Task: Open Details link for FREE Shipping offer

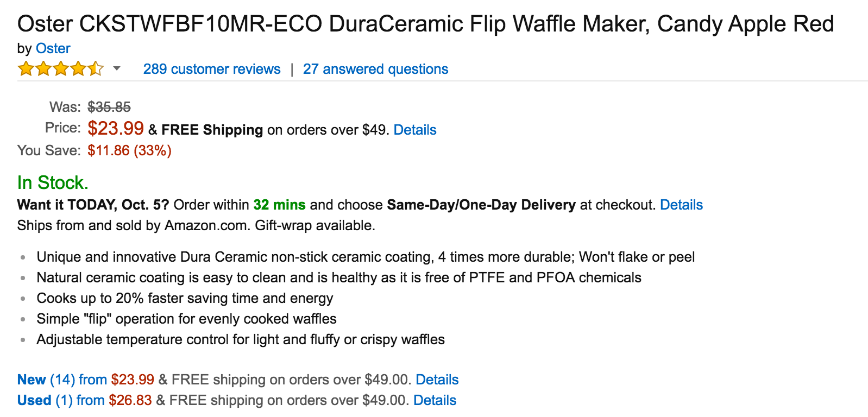Action: tap(415, 130)
